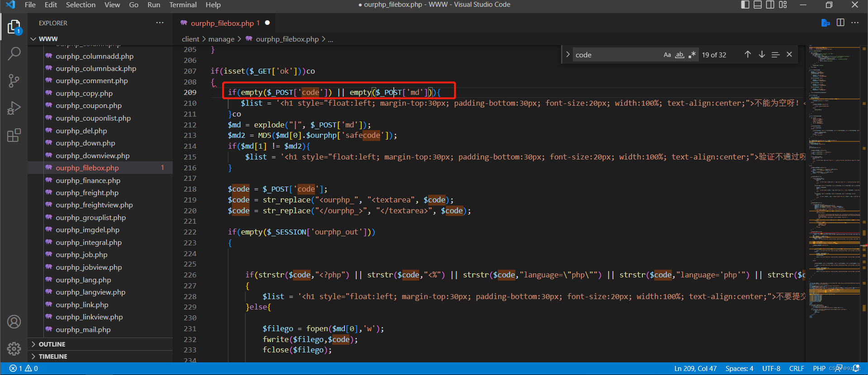Open ourphp_comment.php in explorer

(92, 81)
